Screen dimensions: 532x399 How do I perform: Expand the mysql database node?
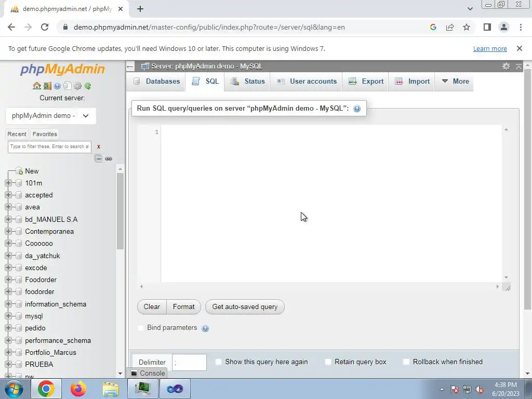click(8, 316)
